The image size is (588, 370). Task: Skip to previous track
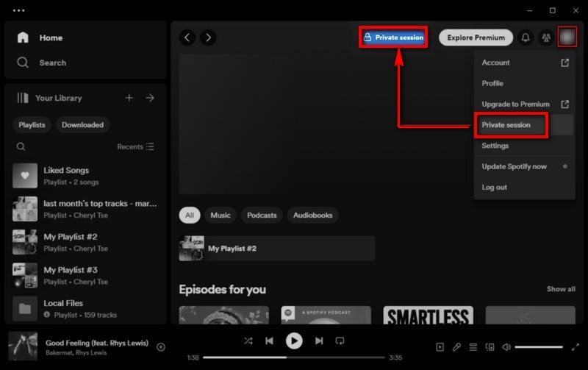click(x=269, y=341)
